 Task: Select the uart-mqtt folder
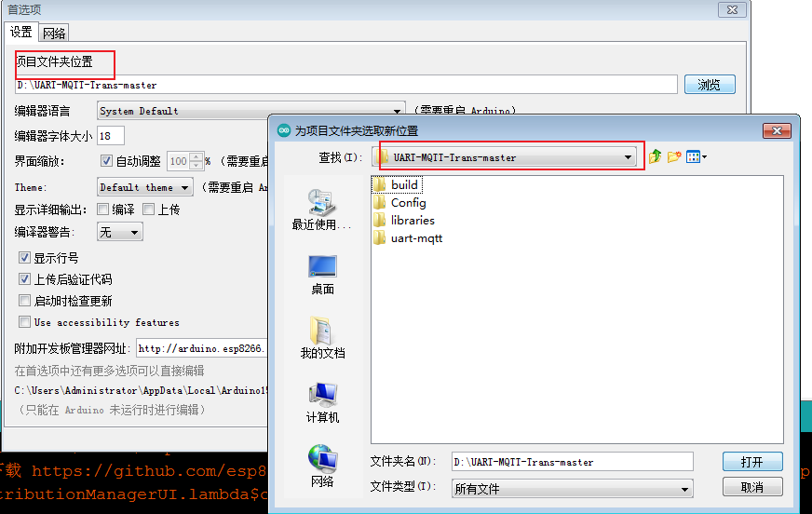pos(415,238)
